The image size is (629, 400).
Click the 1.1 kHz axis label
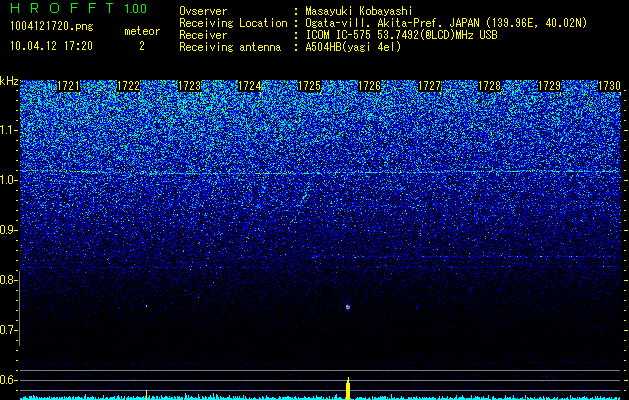(7, 130)
